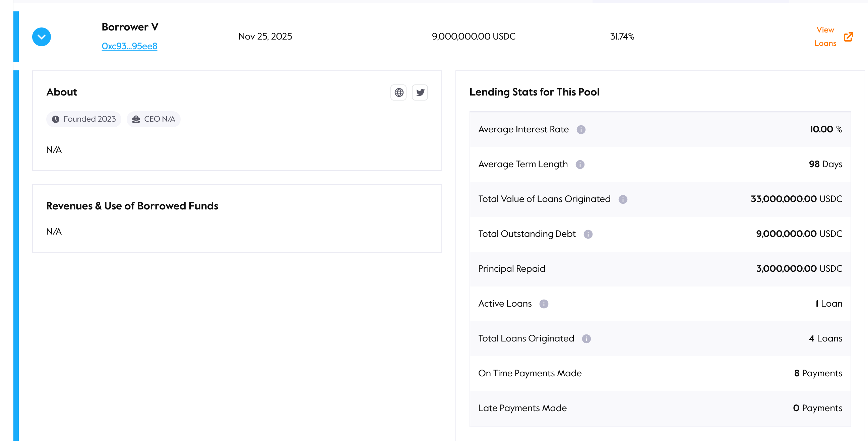
Task: Click Total Value of Loans Originated info icon
Action: pyautogui.click(x=623, y=199)
